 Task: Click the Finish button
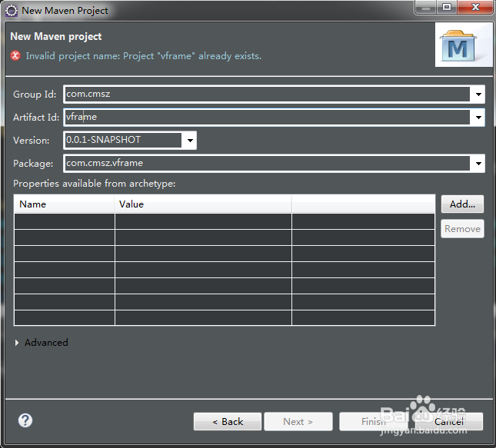tap(373, 421)
